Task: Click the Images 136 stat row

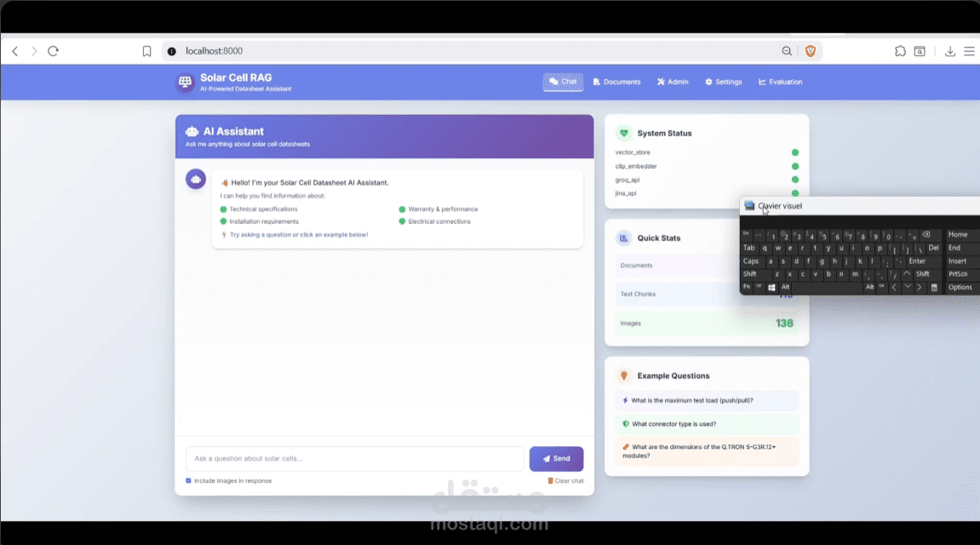Action: [x=707, y=323]
